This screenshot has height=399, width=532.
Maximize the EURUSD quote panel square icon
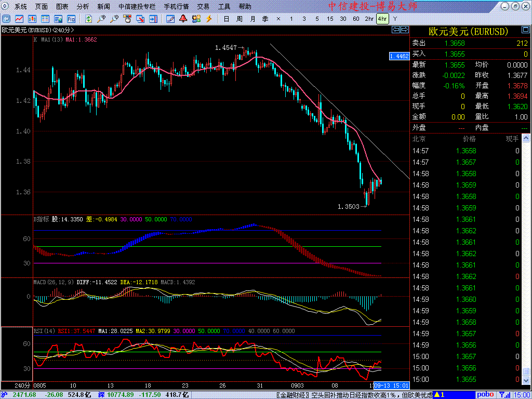[525, 31]
